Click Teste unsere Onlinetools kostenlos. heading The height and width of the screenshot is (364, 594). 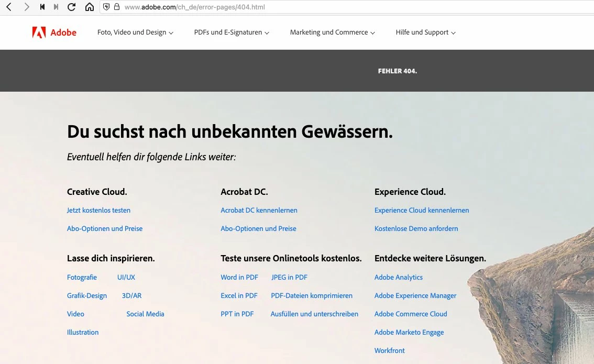tap(291, 258)
